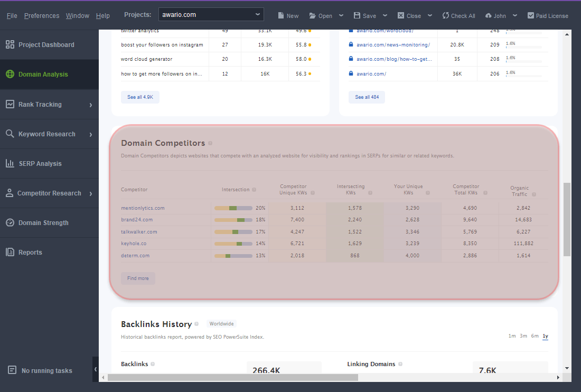Click the vertical scrollbar thumb
The width and height of the screenshot is (581, 392).
[x=567, y=219]
